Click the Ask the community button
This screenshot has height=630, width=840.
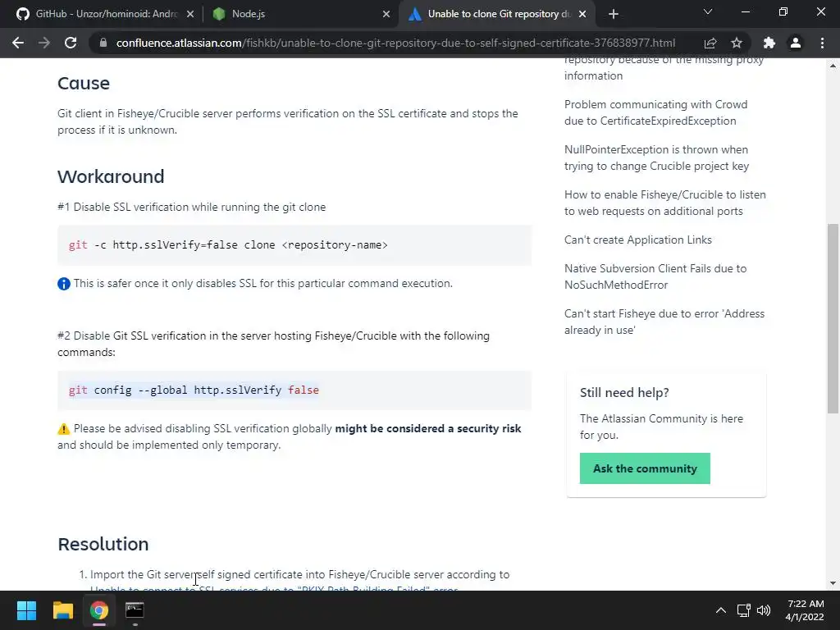(645, 468)
